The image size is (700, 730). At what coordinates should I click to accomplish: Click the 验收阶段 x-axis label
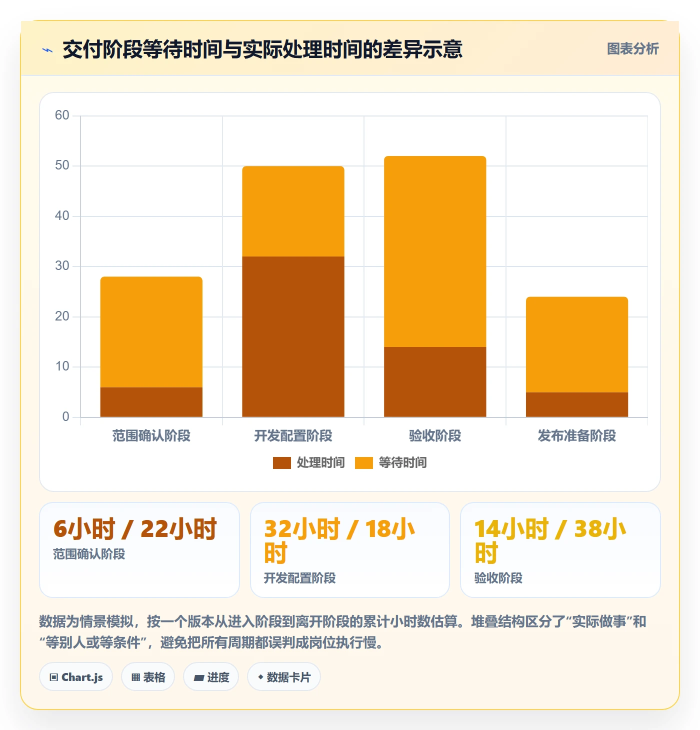coord(435,436)
